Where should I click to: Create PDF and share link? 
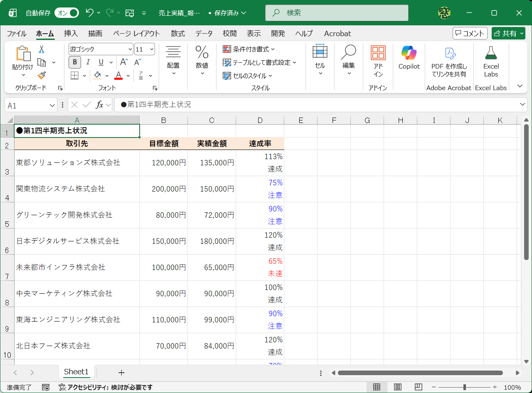pos(449,62)
